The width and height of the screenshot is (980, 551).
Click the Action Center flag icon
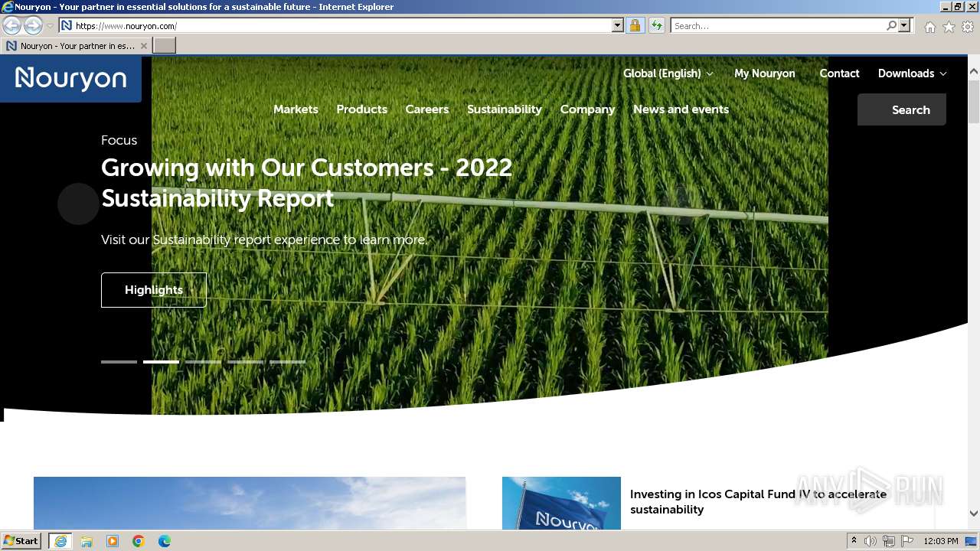(907, 541)
